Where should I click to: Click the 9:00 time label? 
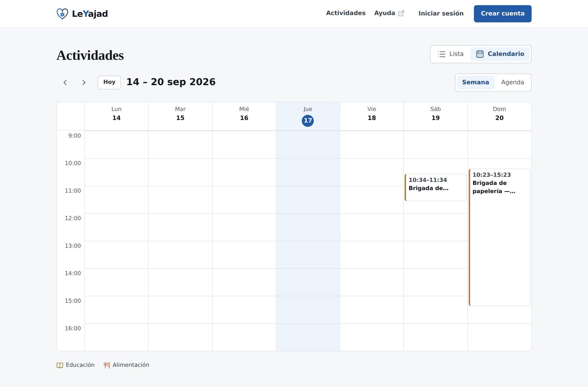(x=75, y=136)
